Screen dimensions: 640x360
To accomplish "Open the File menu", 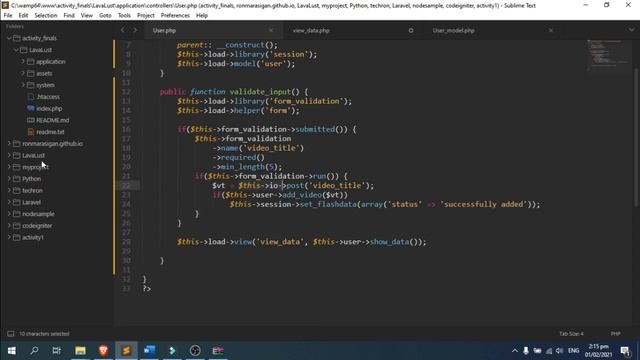I will 8,16.
